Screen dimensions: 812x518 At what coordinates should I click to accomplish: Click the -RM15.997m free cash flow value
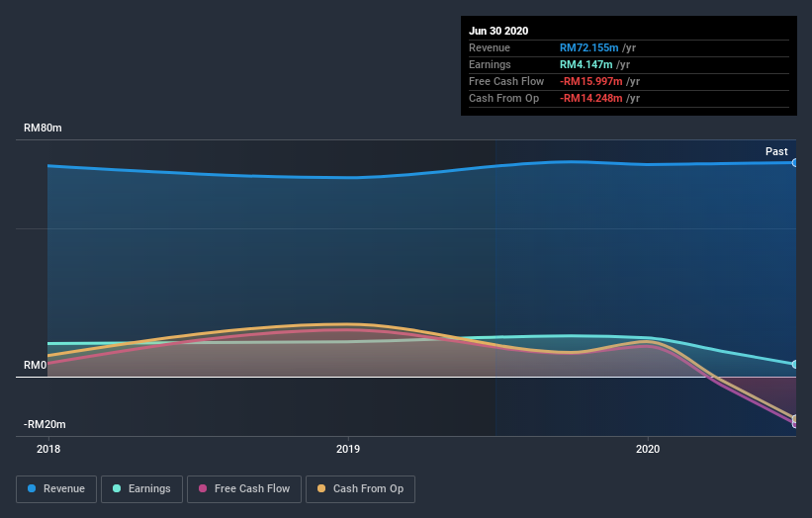(x=590, y=81)
